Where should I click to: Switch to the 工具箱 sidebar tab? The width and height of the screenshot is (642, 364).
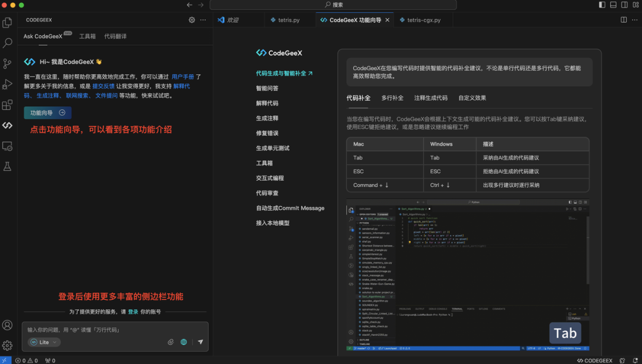tap(87, 36)
